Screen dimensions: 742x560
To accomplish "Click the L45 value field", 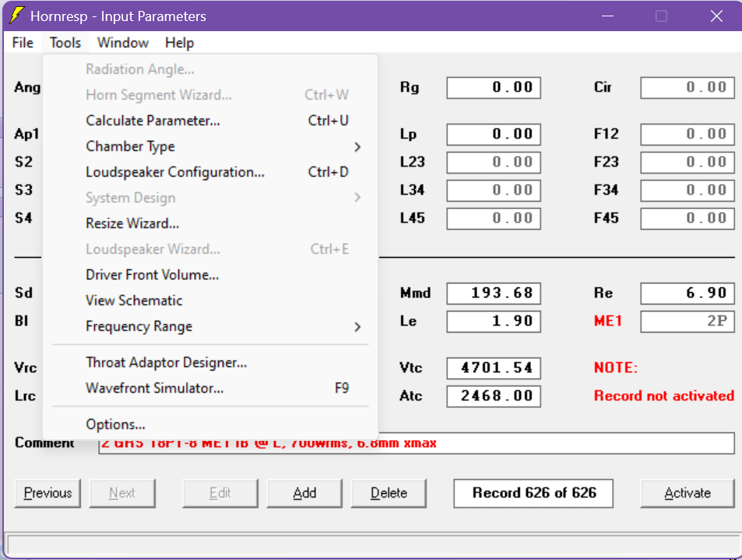I will click(494, 219).
